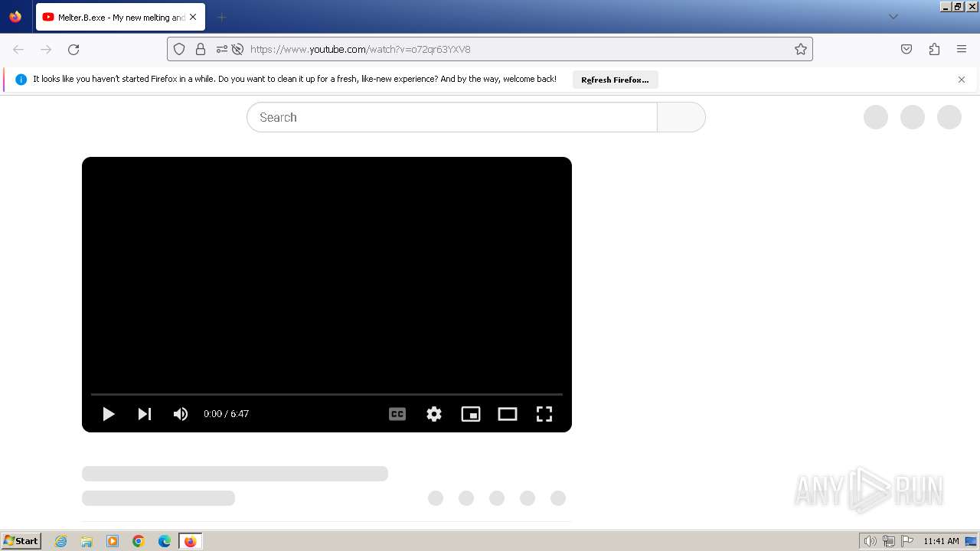Launch Windows Media Player from taskbar
The height and width of the screenshot is (551, 980).
(113, 541)
